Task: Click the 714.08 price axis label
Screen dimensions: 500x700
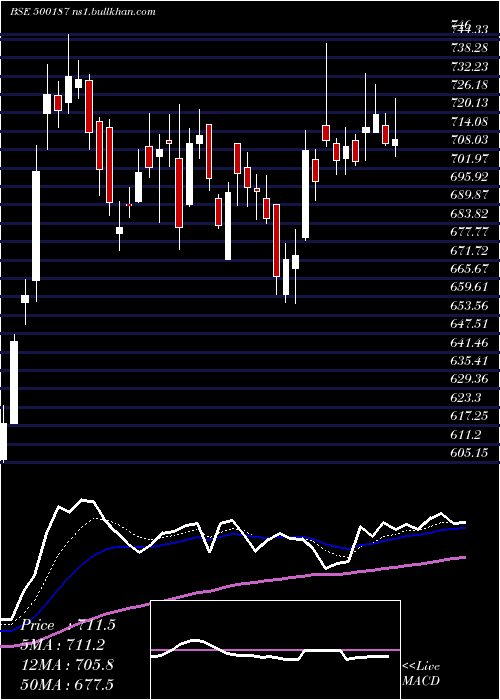Action: [470, 121]
